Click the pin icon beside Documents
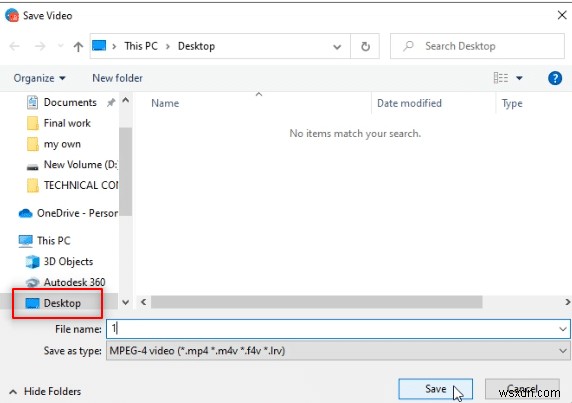 tap(111, 102)
